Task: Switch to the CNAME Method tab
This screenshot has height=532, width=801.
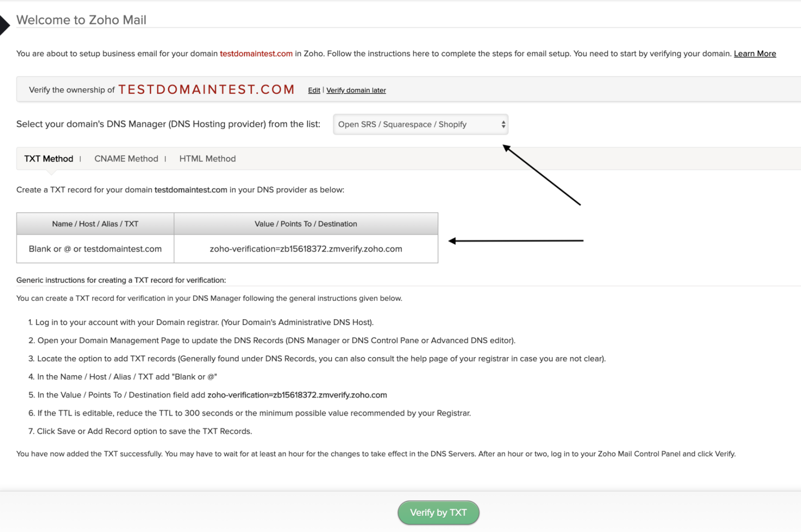Action: pos(126,159)
